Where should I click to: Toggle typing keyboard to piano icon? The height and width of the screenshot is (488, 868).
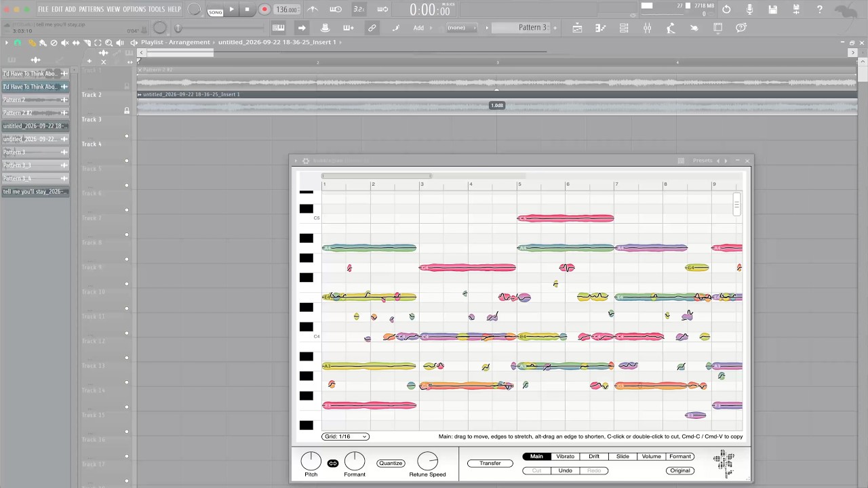[x=278, y=28]
